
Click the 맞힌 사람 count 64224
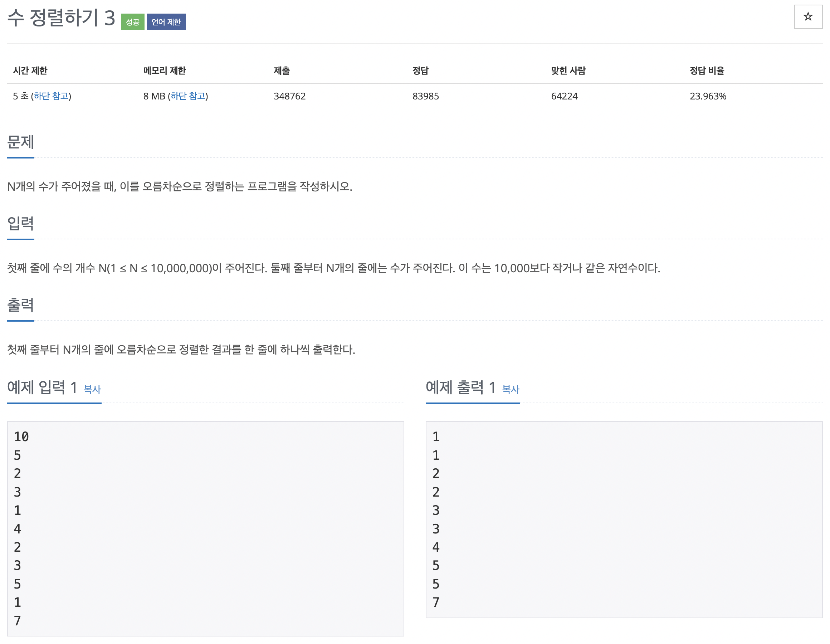click(564, 96)
